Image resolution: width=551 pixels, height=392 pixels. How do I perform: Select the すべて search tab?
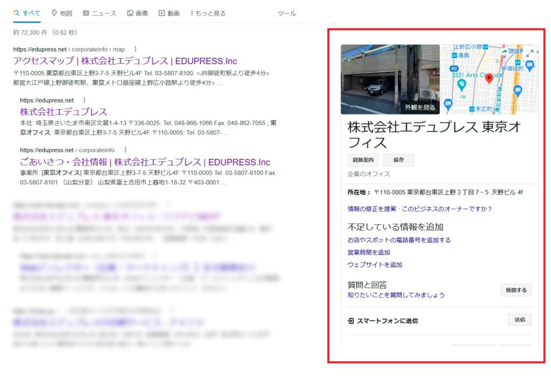(27, 13)
